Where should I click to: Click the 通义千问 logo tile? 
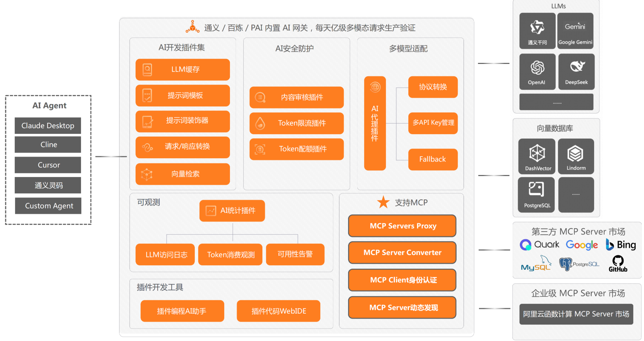click(537, 31)
